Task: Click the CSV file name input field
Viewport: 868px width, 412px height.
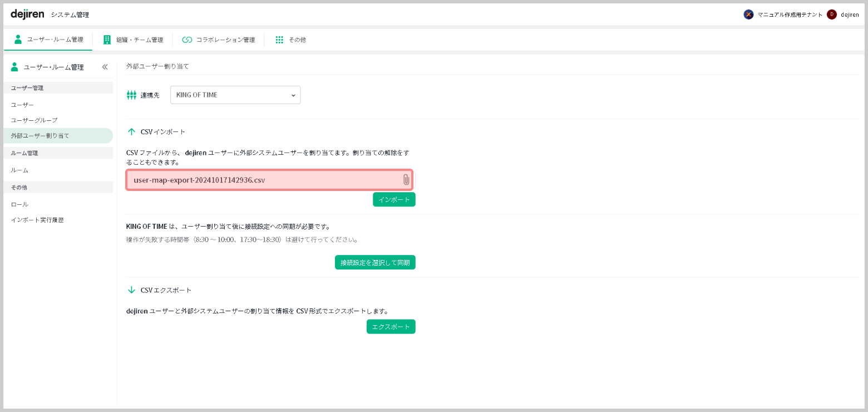Action: tap(262, 180)
